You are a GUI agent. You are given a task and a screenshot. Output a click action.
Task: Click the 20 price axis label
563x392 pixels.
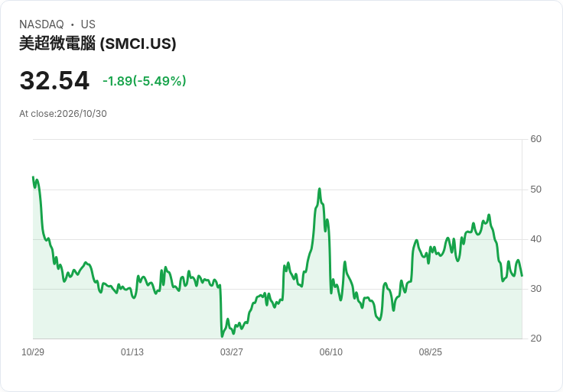[535, 339]
